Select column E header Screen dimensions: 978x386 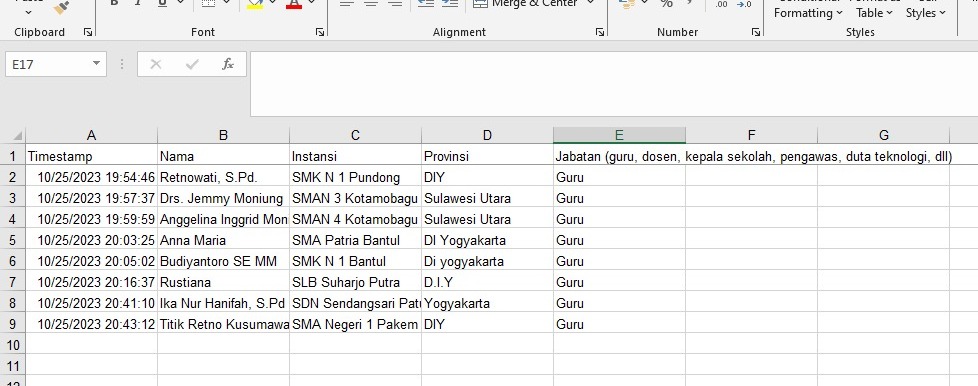(x=619, y=135)
